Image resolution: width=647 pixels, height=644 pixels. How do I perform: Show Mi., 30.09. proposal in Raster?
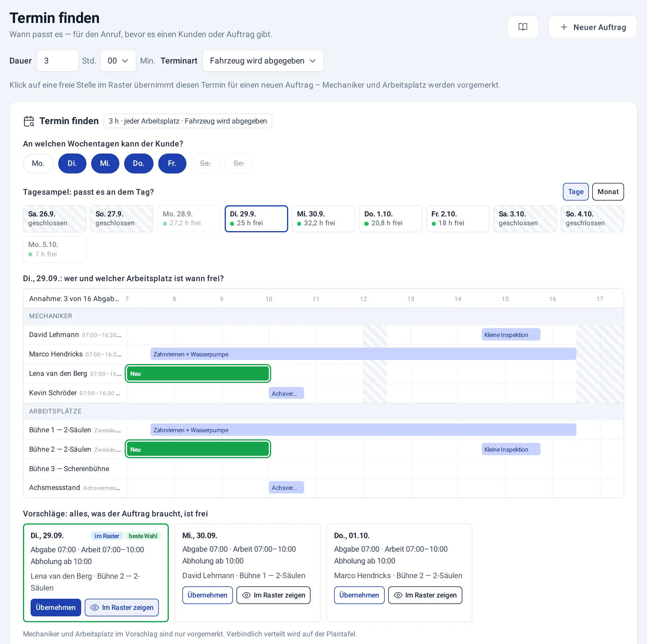(273, 595)
